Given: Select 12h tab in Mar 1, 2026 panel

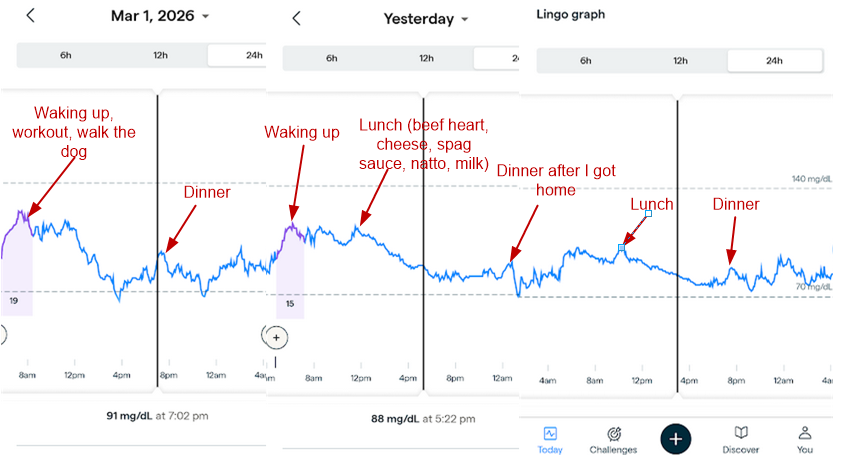Looking at the screenshot, I should (159, 55).
